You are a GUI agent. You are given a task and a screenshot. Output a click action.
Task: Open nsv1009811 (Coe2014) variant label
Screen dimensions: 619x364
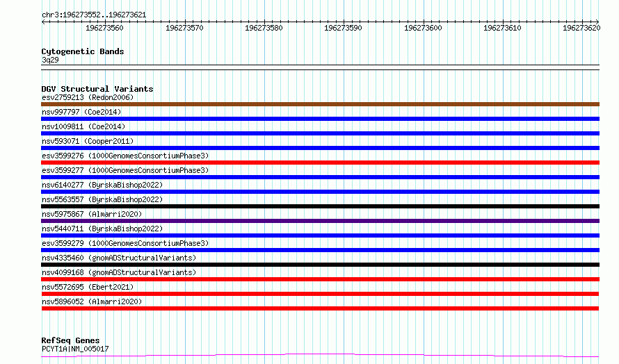pyautogui.click(x=83, y=126)
